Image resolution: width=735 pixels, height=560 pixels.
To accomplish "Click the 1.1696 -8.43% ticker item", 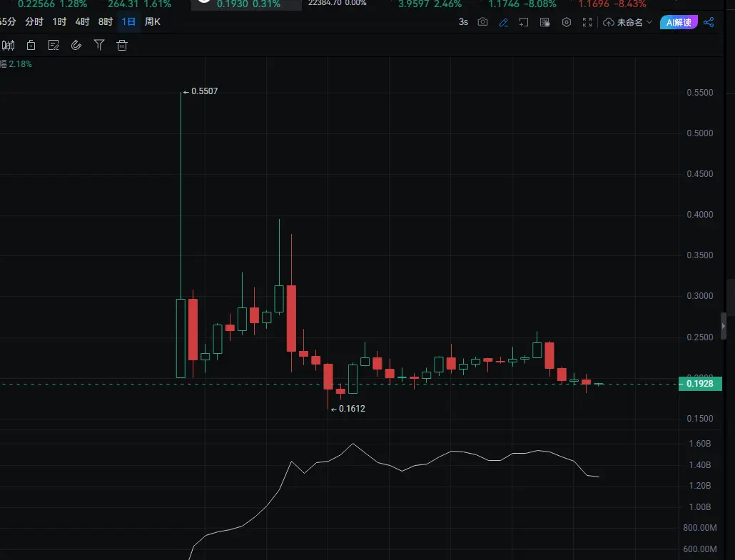I will click(612, 4).
